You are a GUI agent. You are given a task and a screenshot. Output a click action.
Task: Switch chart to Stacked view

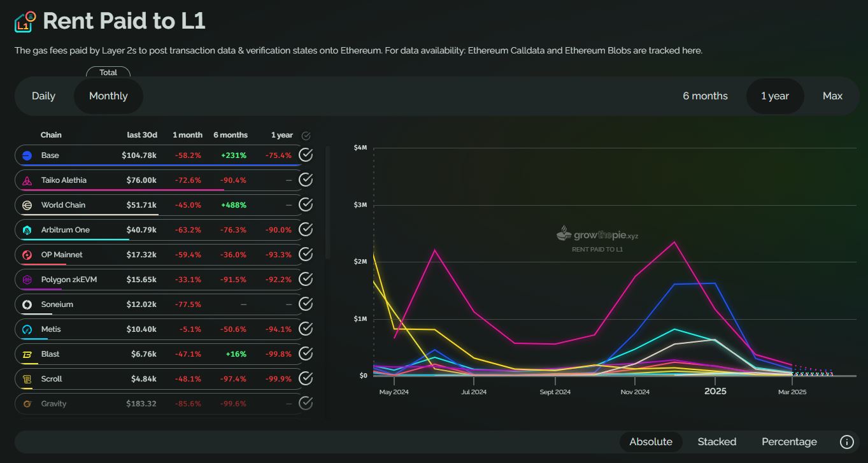click(x=716, y=441)
